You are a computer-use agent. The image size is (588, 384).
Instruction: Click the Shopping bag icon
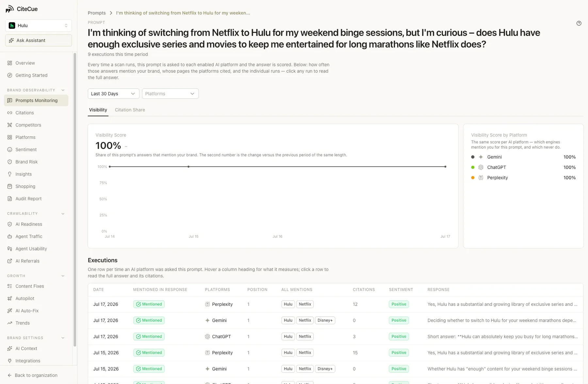pyautogui.click(x=10, y=186)
